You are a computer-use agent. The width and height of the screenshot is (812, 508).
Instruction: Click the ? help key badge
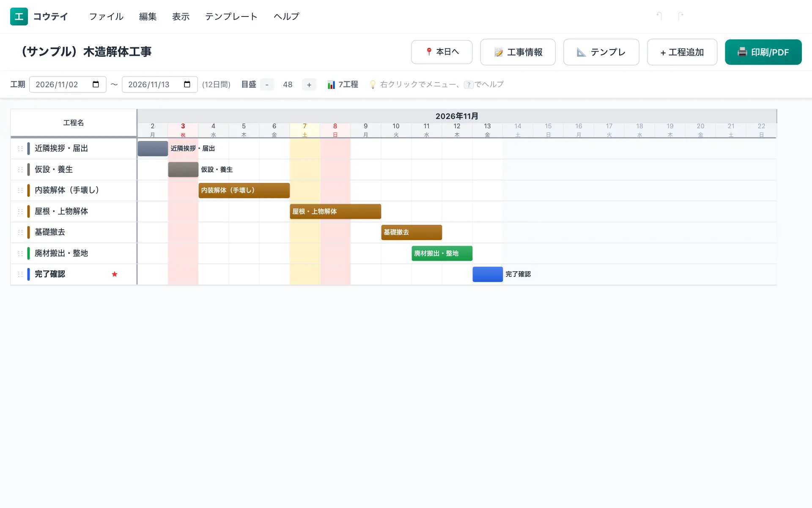pyautogui.click(x=469, y=85)
